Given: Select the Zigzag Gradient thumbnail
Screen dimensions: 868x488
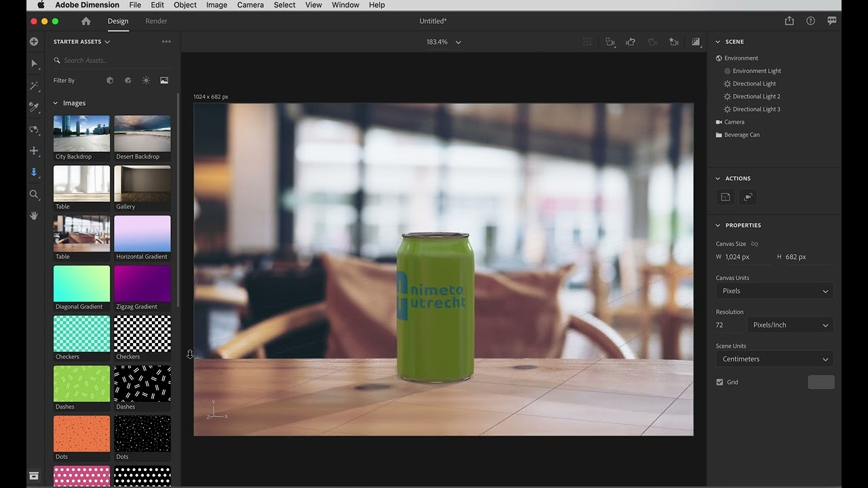Looking at the screenshot, I should point(142,288).
